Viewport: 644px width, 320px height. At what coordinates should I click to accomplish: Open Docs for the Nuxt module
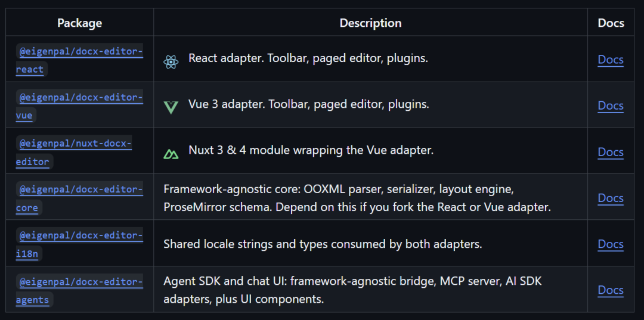click(x=611, y=152)
